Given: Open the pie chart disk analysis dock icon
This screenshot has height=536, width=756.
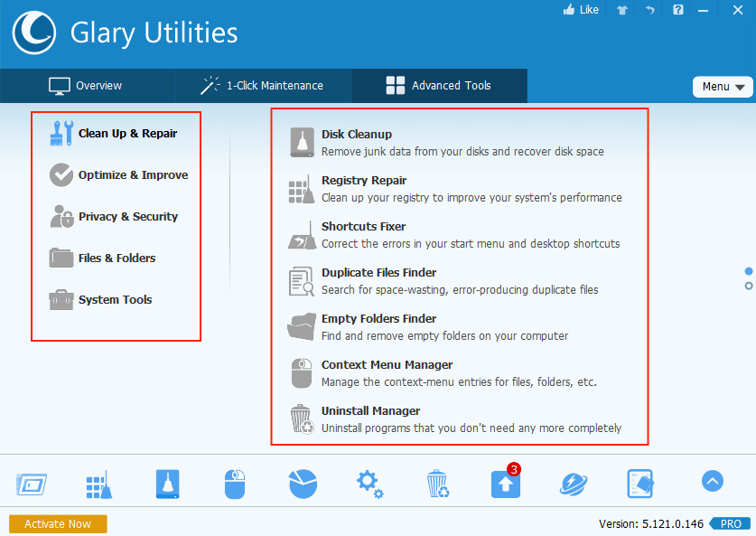Looking at the screenshot, I should pyautogui.click(x=303, y=484).
